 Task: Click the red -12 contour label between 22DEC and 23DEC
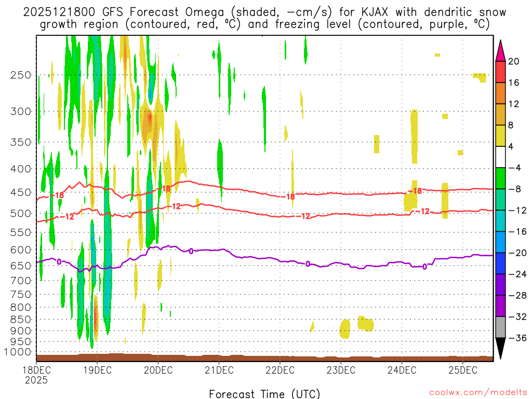pos(303,216)
